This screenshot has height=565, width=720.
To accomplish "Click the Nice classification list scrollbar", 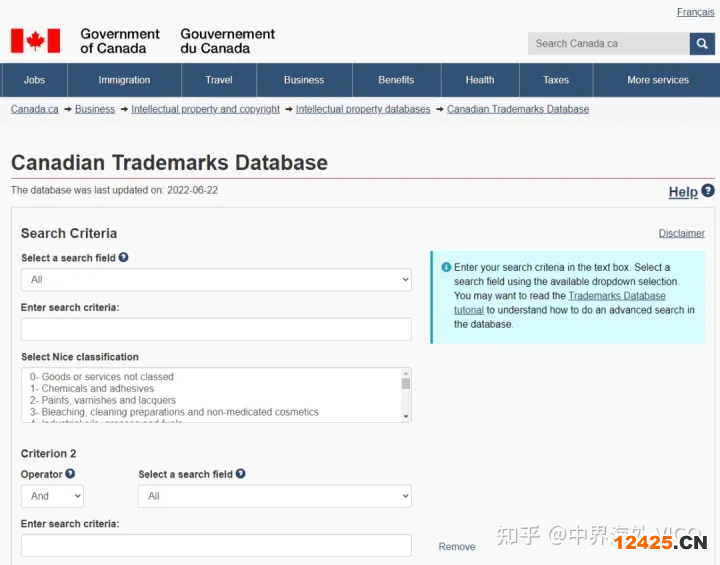I will (x=406, y=395).
